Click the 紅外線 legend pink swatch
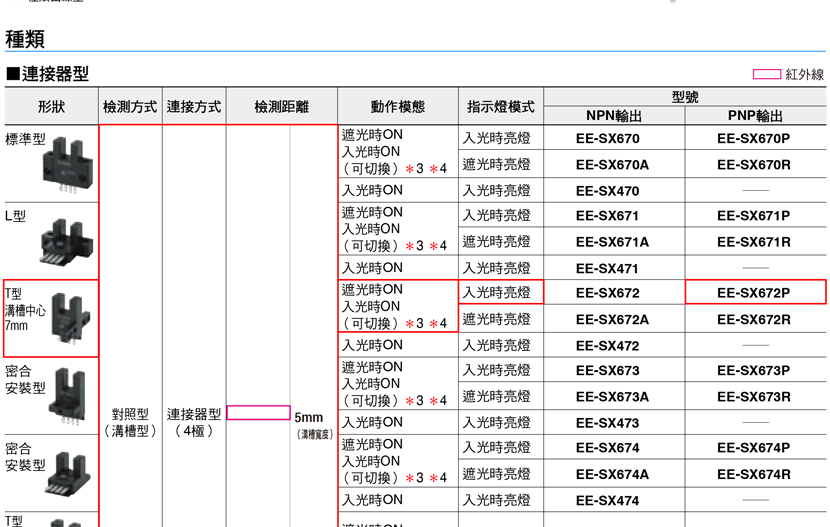The width and height of the screenshot is (830, 527). coord(767,74)
